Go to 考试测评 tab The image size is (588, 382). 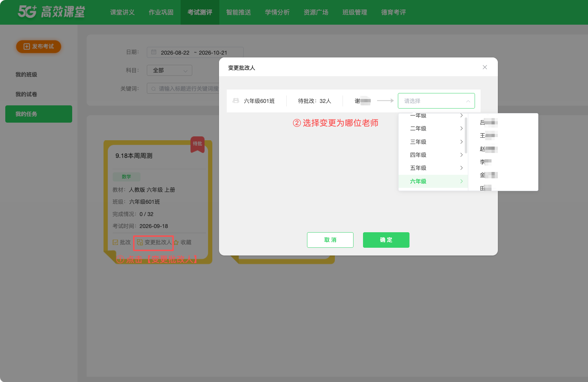[x=200, y=12]
